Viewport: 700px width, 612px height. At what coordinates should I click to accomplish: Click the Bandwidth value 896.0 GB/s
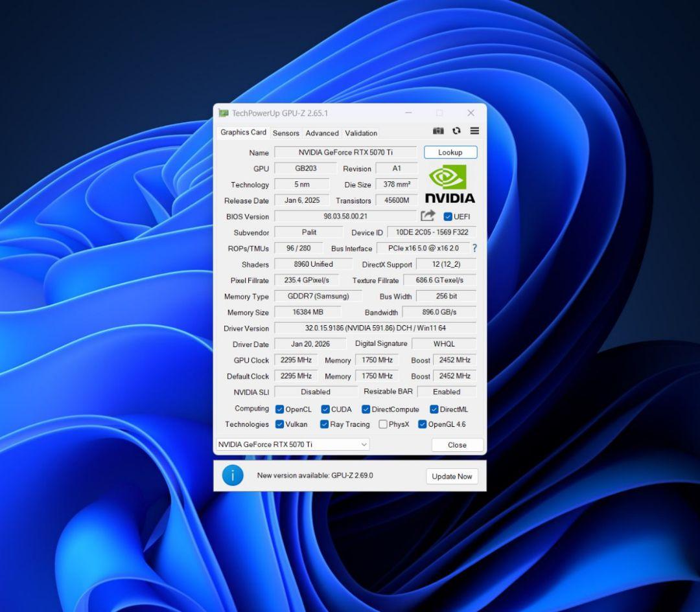point(439,312)
